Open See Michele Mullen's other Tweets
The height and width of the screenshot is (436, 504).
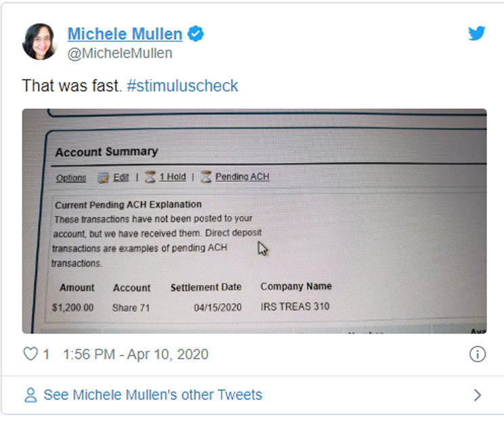pos(152,395)
